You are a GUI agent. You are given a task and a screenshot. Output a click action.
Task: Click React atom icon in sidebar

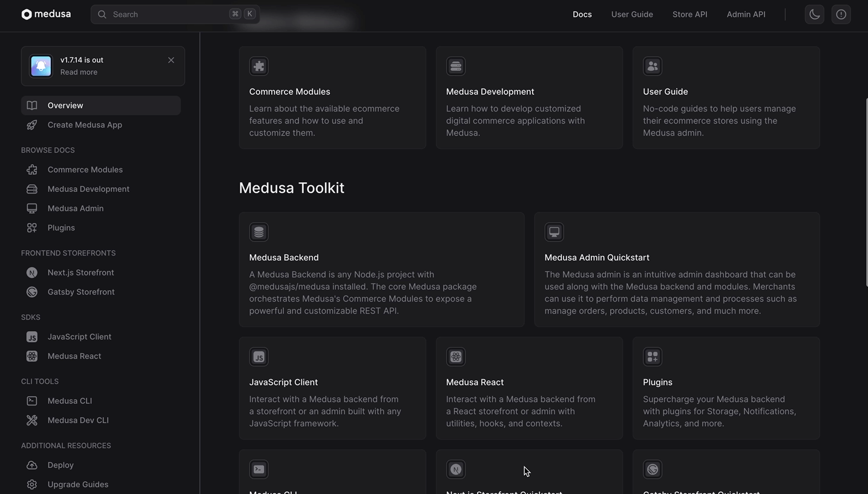tap(32, 356)
